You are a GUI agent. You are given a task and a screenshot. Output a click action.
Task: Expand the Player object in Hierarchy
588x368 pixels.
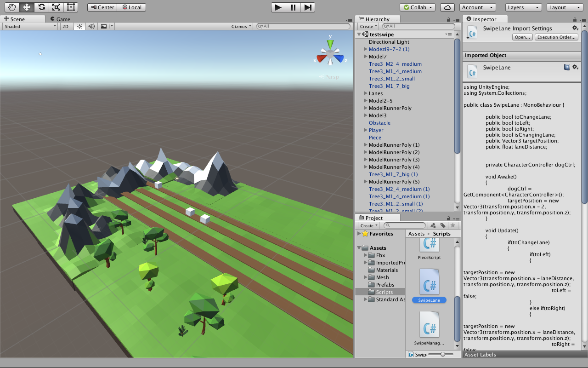coord(366,130)
